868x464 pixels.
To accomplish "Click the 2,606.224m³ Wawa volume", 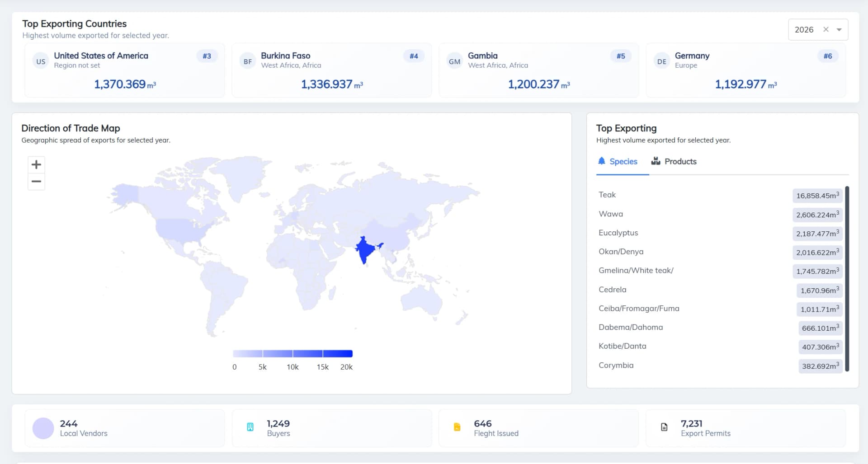I will tap(817, 215).
